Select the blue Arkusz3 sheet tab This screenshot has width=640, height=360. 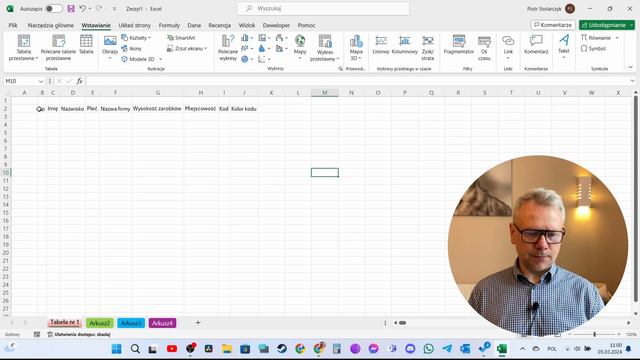point(131,323)
